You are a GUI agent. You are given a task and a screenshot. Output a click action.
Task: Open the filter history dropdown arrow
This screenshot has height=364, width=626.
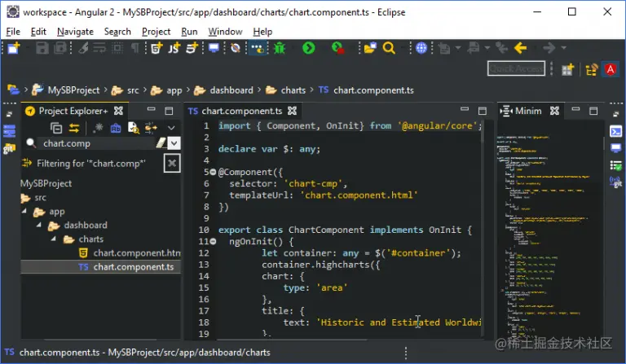pos(174,143)
